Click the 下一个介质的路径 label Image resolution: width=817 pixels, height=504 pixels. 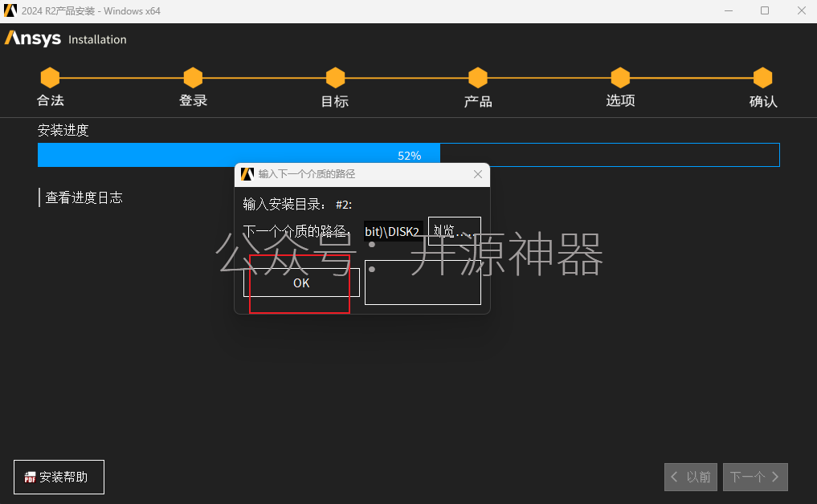296,231
